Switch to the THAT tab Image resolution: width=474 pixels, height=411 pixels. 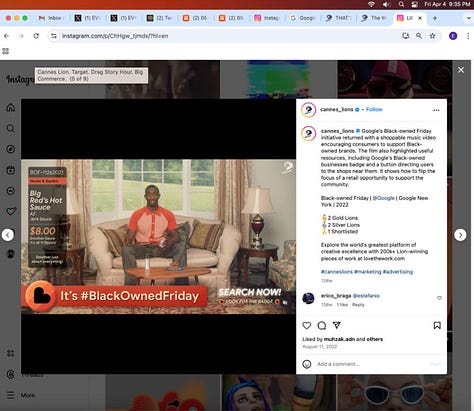339,18
